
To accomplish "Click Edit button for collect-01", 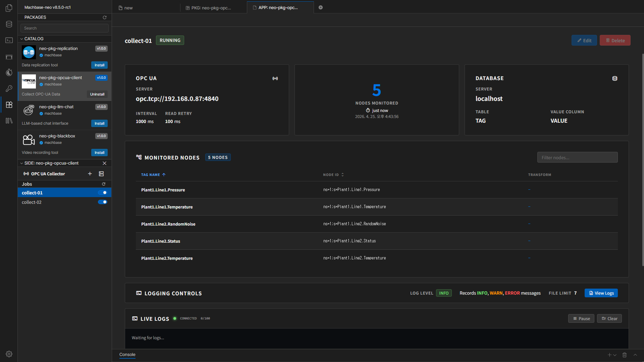I will point(584,40).
